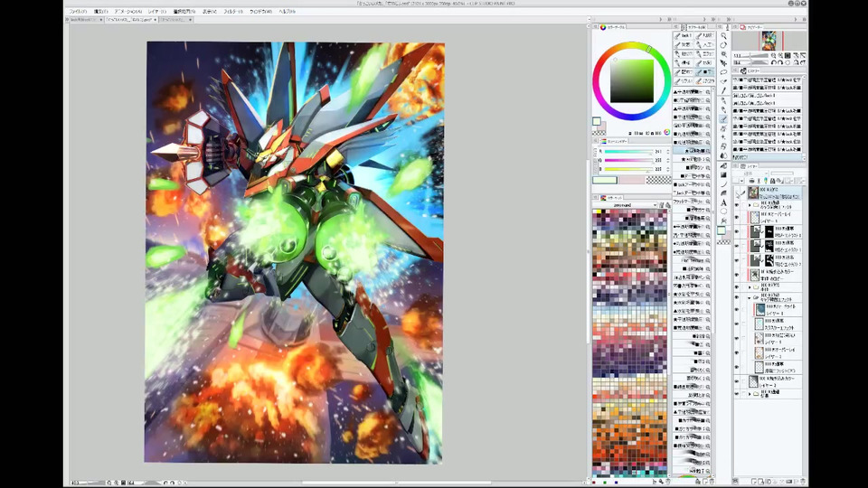Open the 編集 (Edit) menu
The height and width of the screenshot is (488, 868).
tap(100, 11)
